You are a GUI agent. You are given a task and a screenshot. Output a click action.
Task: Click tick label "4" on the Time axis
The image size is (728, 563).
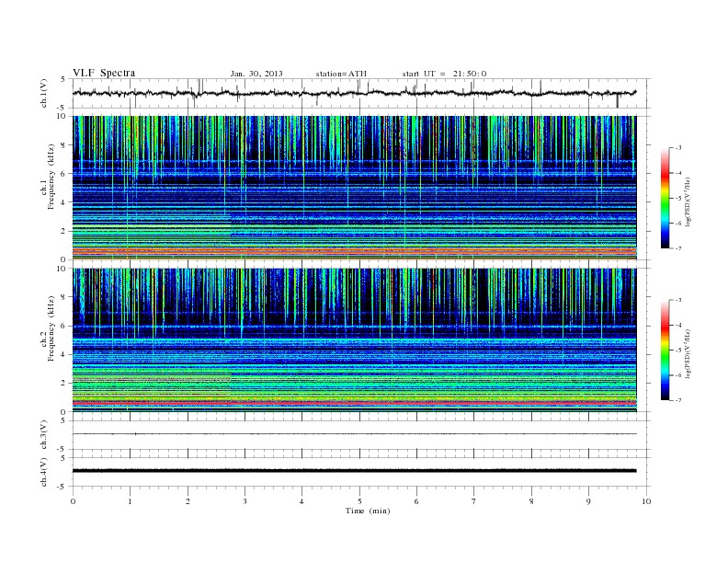(302, 501)
